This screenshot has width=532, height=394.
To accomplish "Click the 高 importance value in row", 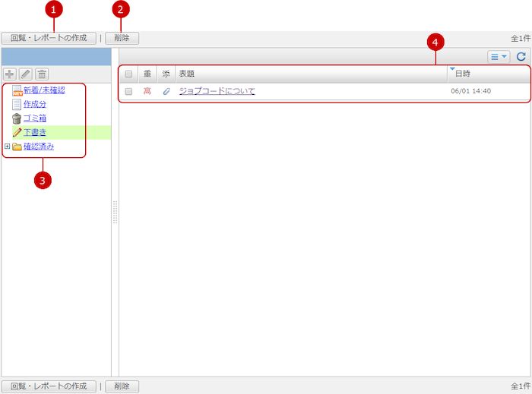I will click(147, 91).
